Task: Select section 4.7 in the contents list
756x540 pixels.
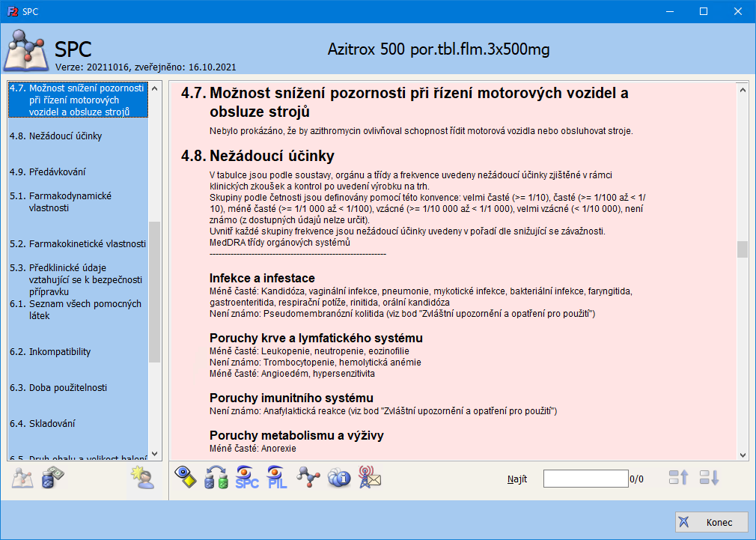Action: click(x=78, y=100)
